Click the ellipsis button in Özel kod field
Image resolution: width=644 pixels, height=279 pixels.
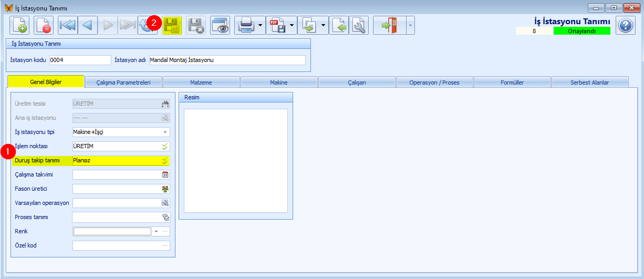pos(165,245)
